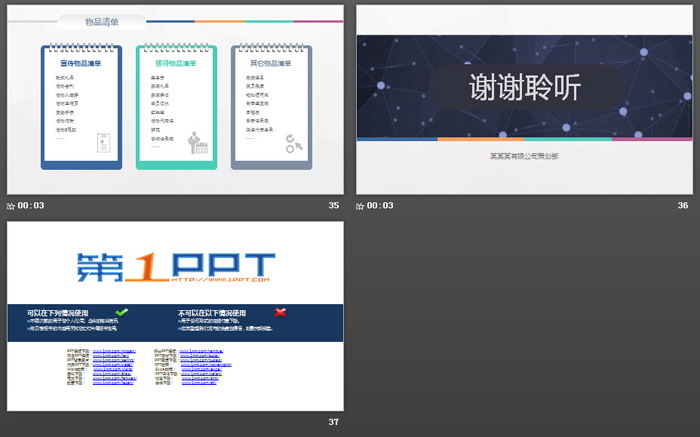Click the ID badge icon in 宣传物品清单 notepad

[104, 143]
